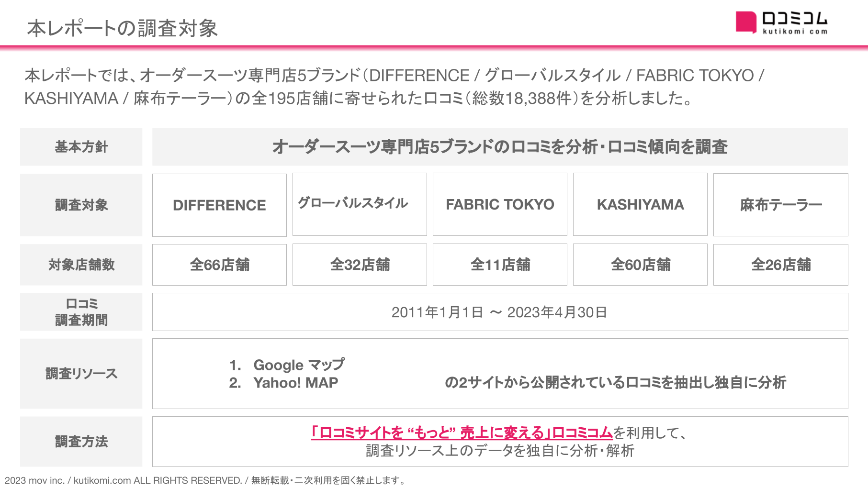Click the 調査リソース row header
The image size is (868, 488).
point(81,374)
